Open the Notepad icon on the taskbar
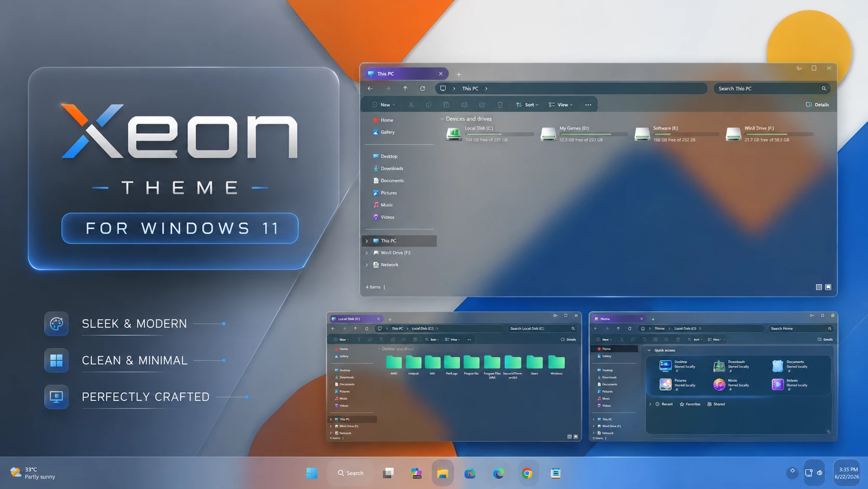868x489 pixels. [x=555, y=473]
